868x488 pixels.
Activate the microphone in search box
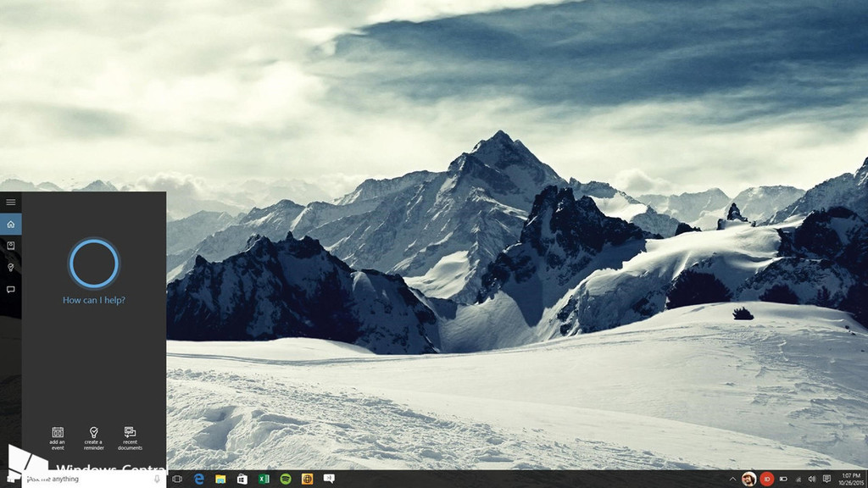click(x=158, y=479)
